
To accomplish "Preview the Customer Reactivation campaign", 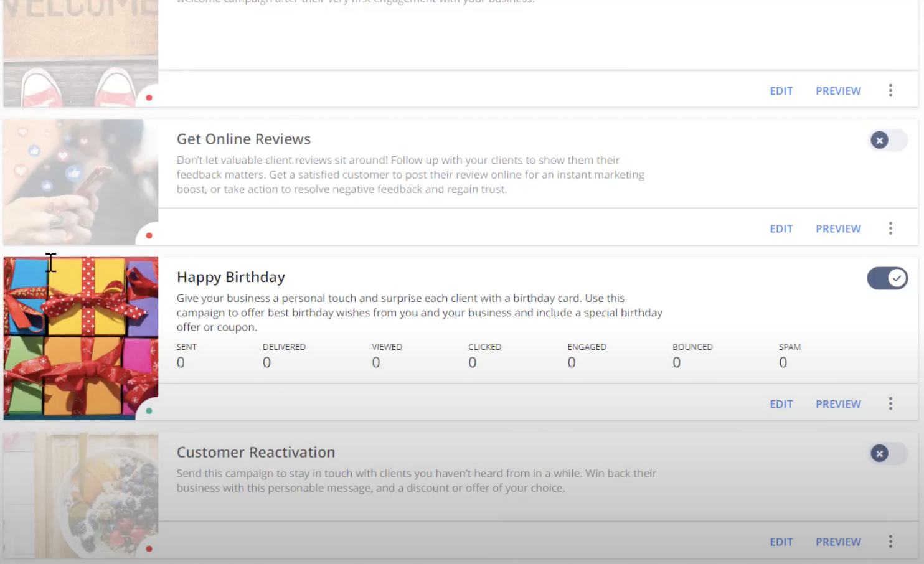I will tap(838, 542).
